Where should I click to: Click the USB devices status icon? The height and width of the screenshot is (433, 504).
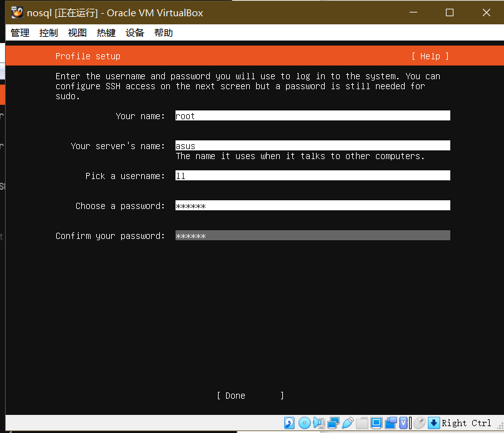click(348, 423)
